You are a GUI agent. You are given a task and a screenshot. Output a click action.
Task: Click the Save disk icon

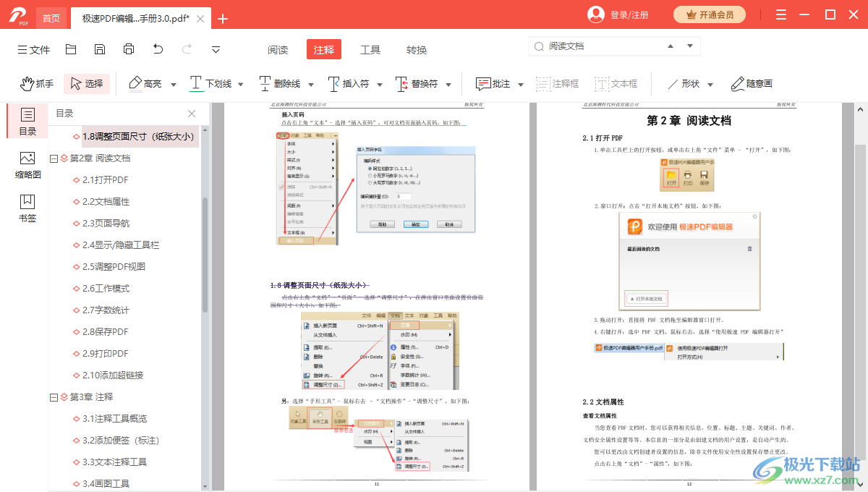100,49
